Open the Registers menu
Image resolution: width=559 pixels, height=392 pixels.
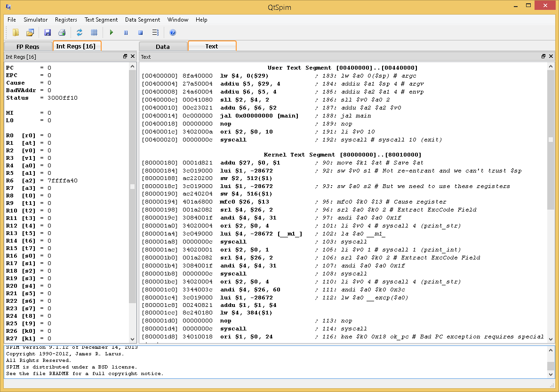click(66, 20)
